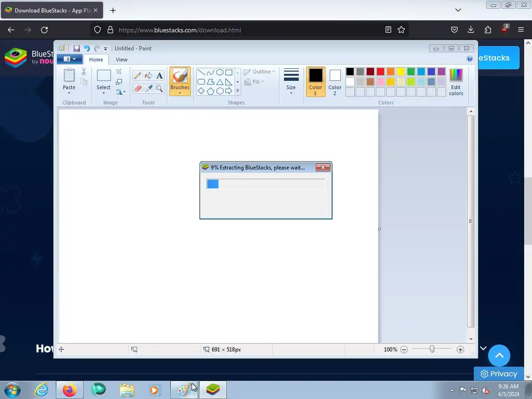Image resolution: width=532 pixels, height=399 pixels.
Task: Select the Text tool in Paint
Action: [x=159, y=75]
